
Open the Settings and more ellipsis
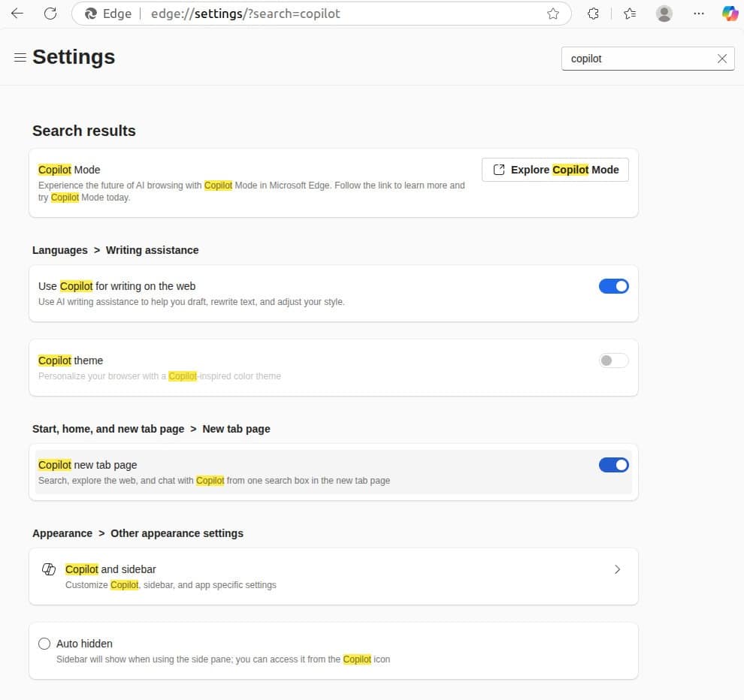(x=699, y=13)
